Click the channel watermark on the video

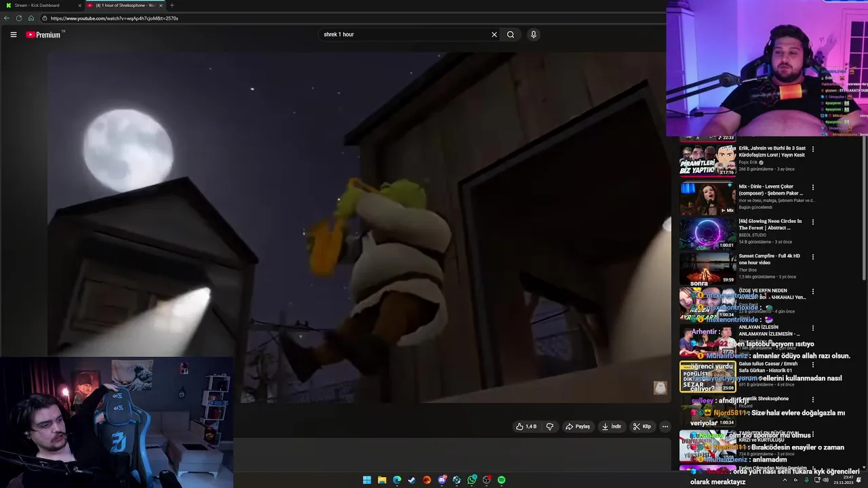point(660,388)
